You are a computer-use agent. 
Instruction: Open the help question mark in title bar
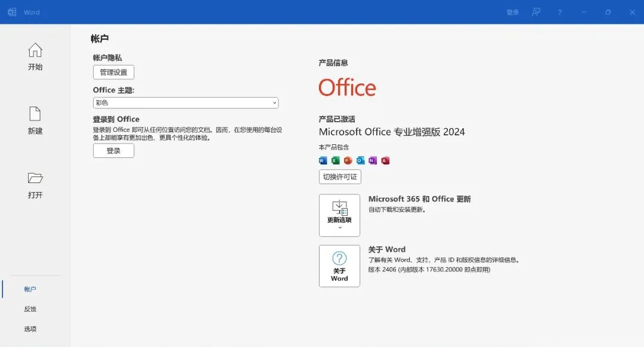(x=559, y=13)
